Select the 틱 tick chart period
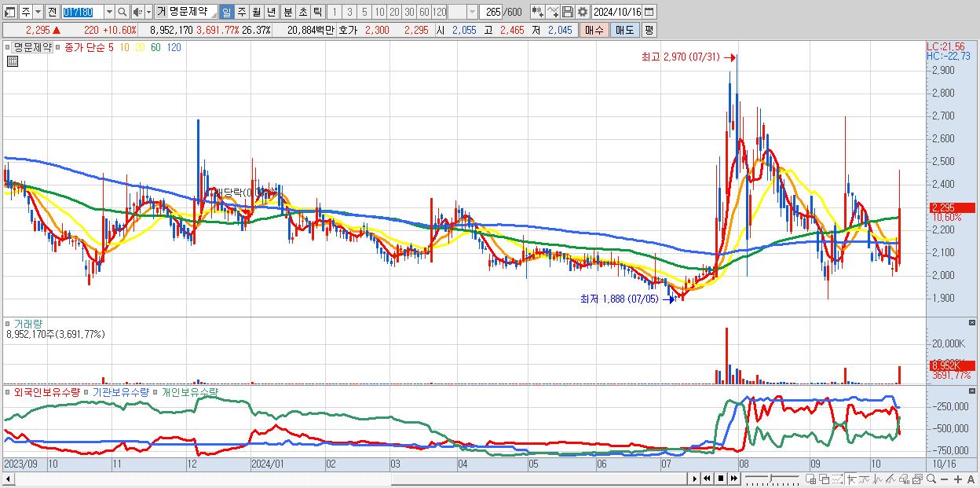The height and width of the screenshot is (488, 980). pyautogui.click(x=317, y=12)
